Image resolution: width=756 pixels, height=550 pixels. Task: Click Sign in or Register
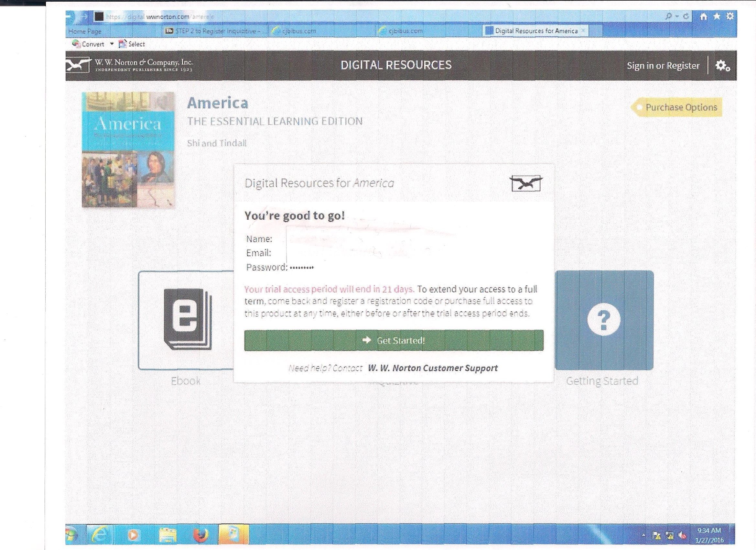[663, 66]
